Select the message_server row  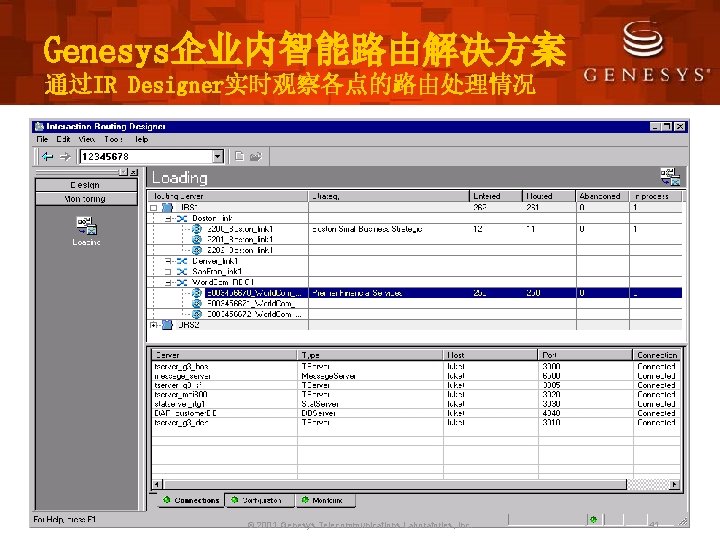tap(416, 376)
